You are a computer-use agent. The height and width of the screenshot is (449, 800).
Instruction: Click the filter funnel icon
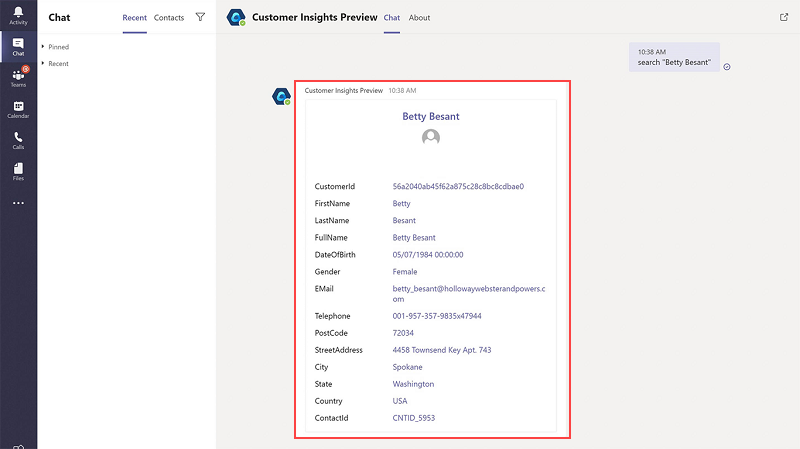(x=201, y=17)
